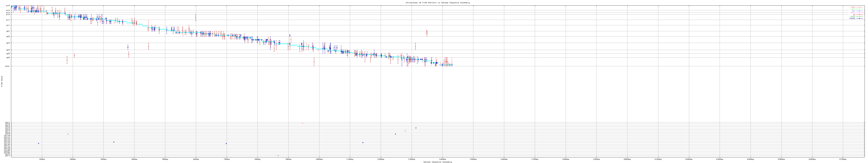Viewport: 868px width, 163px height.
Task: Click the UCSF legend line marker
Action: tap(859, 16)
